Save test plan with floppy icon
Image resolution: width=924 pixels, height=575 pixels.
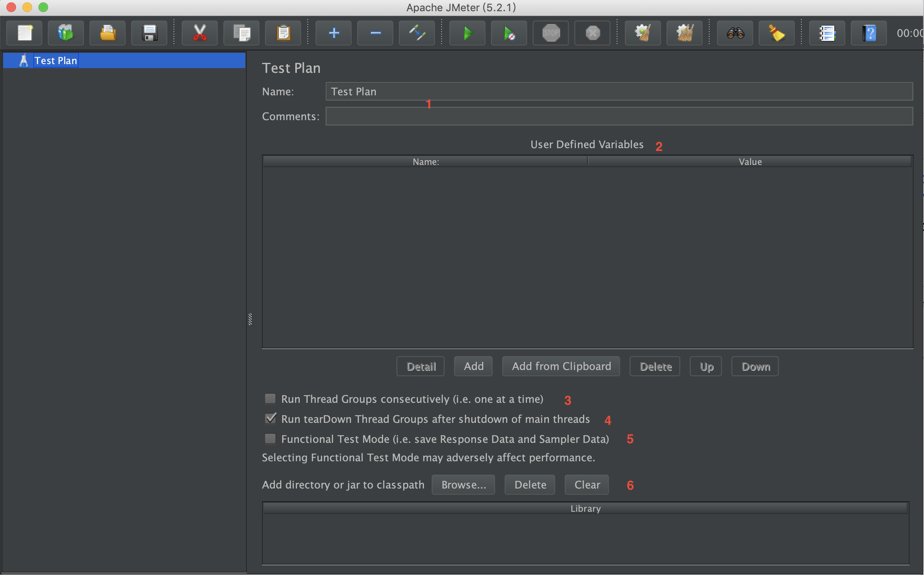click(x=149, y=33)
